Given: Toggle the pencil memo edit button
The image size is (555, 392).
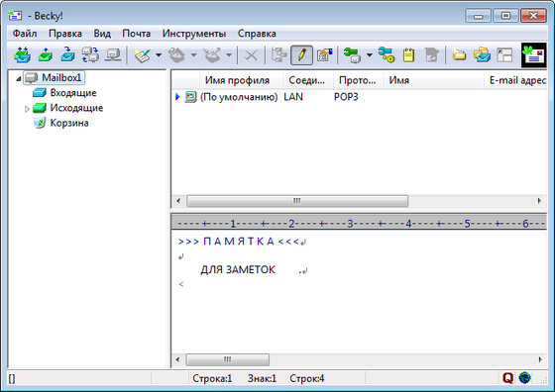Looking at the screenshot, I should [x=301, y=55].
